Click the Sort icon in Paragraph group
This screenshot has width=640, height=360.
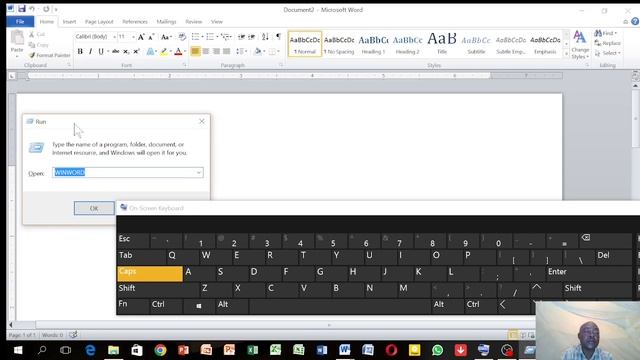(265, 37)
